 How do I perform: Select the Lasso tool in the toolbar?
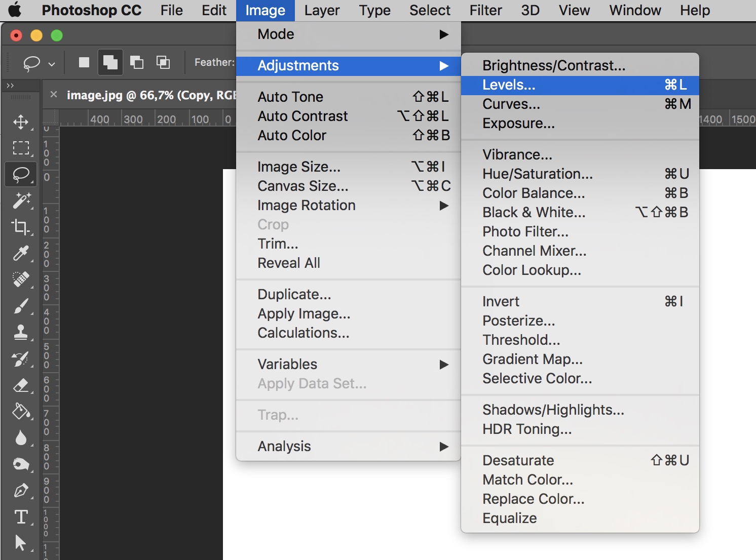(21, 175)
